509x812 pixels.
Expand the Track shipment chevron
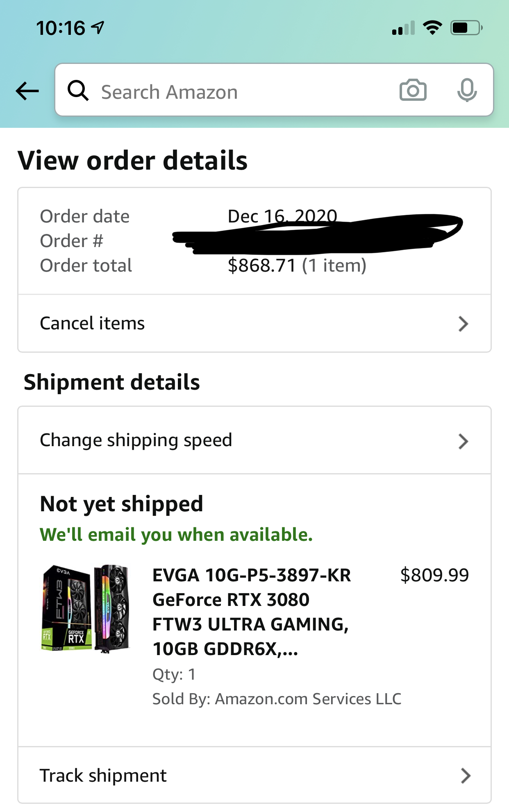pos(465,776)
